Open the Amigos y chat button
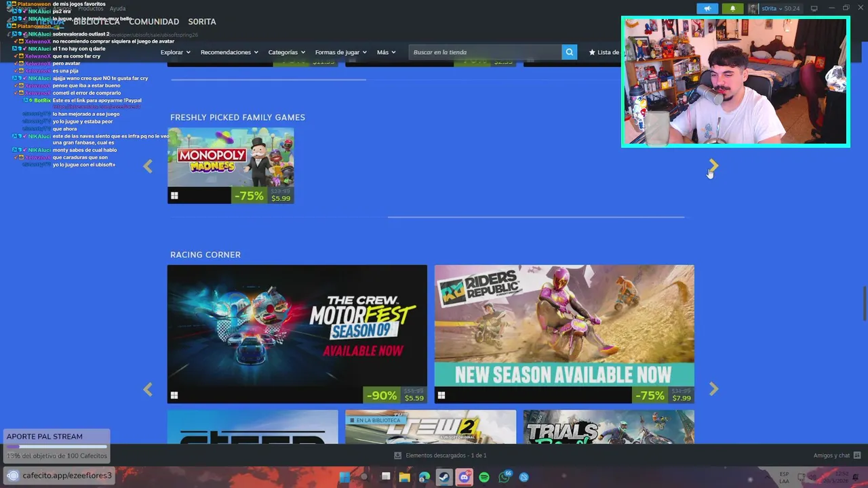This screenshot has width=868, height=488. point(837,455)
